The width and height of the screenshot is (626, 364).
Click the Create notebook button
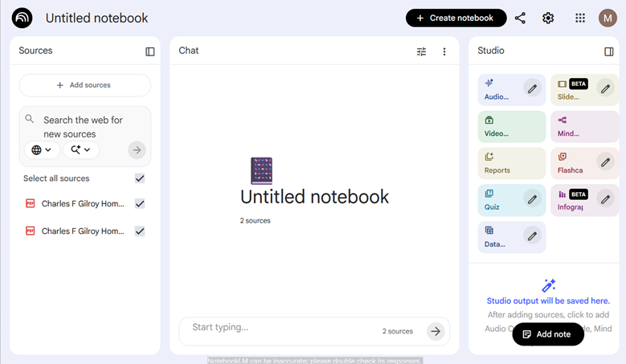coord(456,18)
